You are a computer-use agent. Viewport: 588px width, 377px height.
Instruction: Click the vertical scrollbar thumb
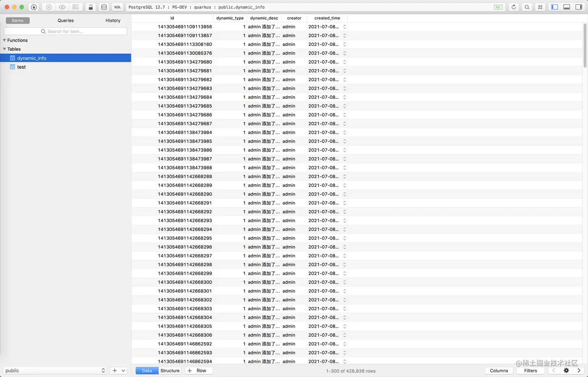pos(584,45)
